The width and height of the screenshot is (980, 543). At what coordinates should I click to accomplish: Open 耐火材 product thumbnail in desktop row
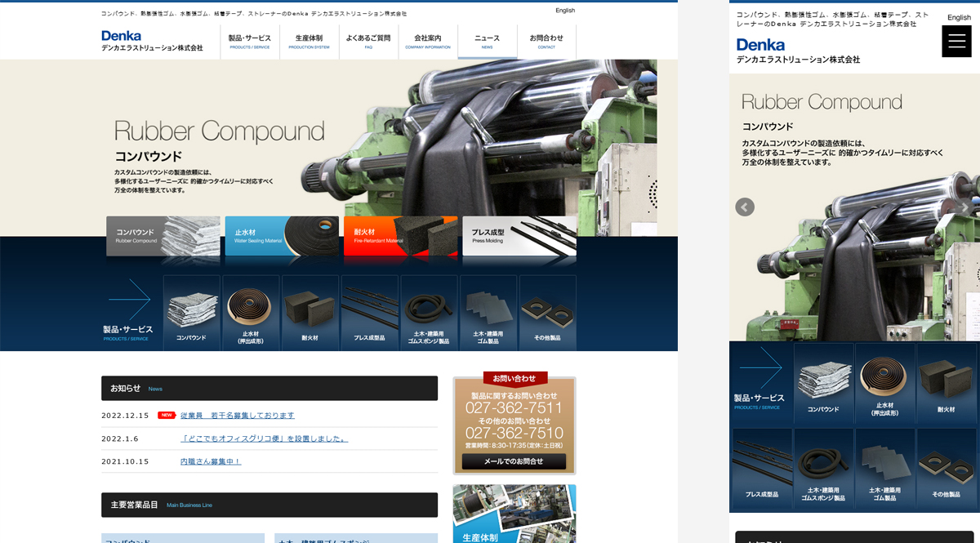(x=310, y=313)
